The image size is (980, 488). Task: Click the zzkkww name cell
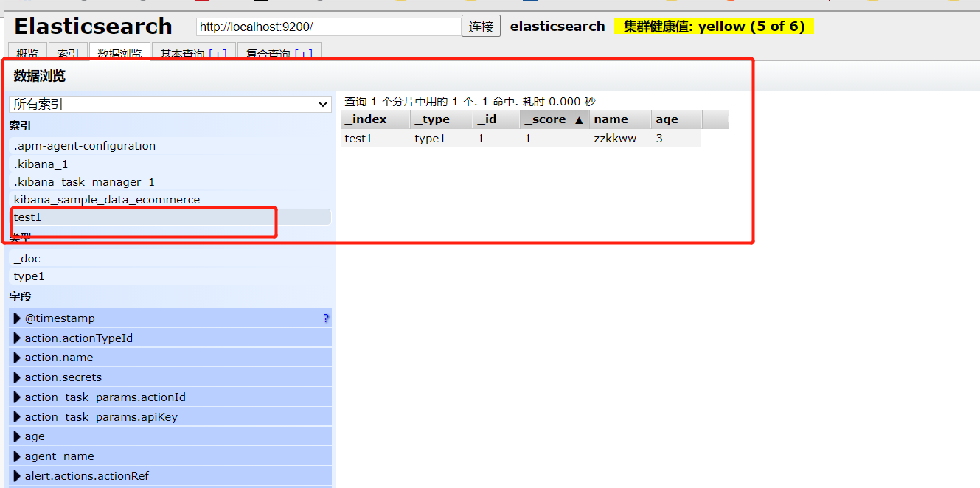point(620,139)
